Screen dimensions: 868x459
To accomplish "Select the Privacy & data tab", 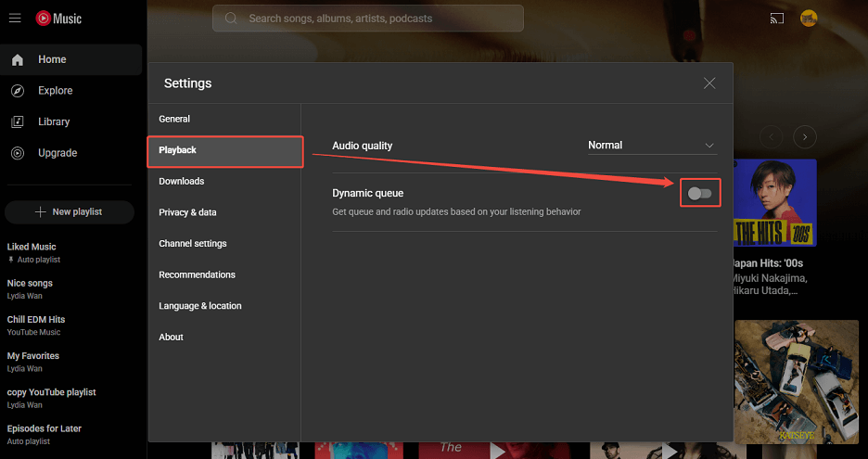I will coord(224,212).
